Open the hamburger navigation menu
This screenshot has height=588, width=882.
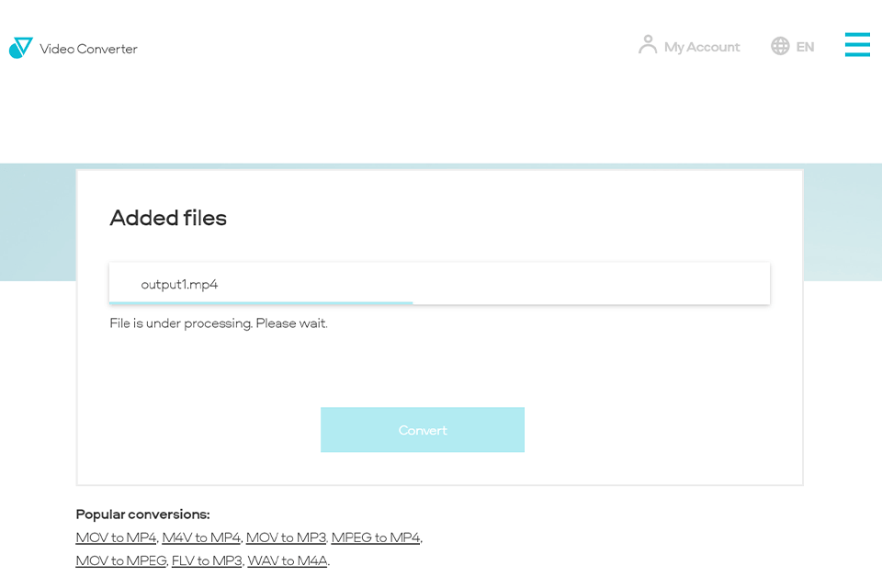[857, 44]
